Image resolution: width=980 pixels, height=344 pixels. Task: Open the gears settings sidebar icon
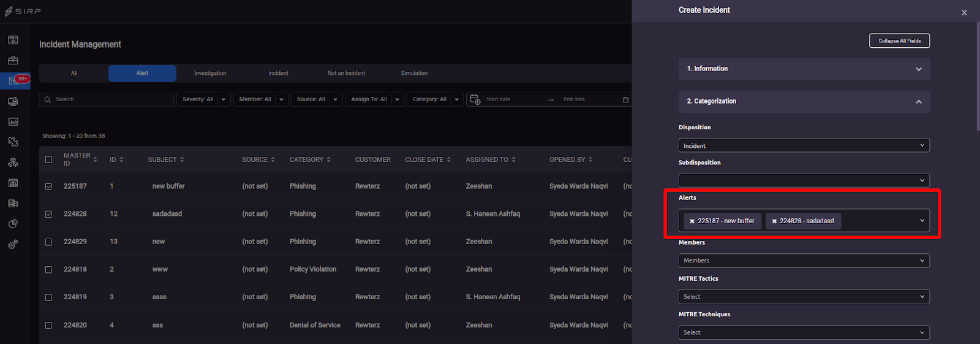(13, 244)
